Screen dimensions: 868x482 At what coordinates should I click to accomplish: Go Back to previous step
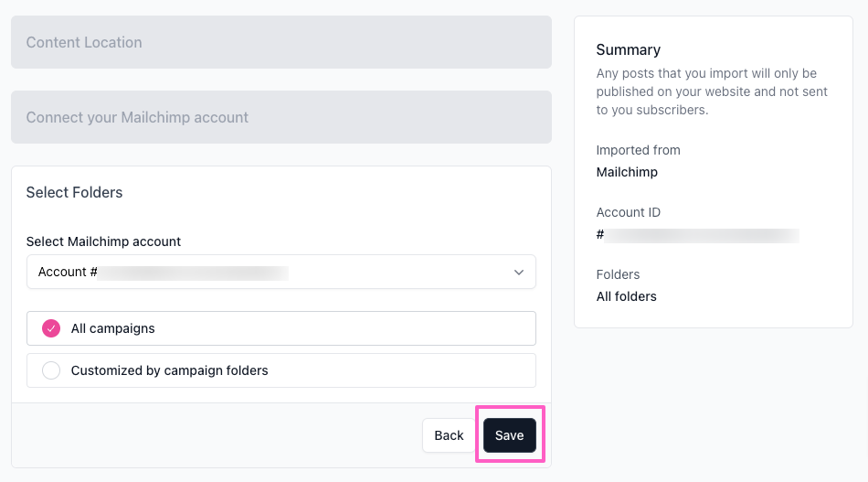click(449, 435)
